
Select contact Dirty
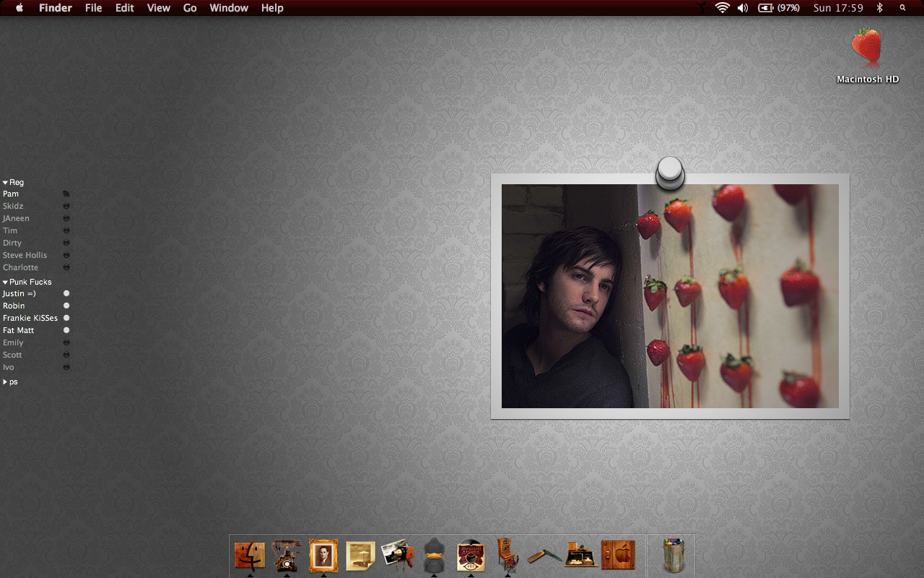[x=12, y=243]
